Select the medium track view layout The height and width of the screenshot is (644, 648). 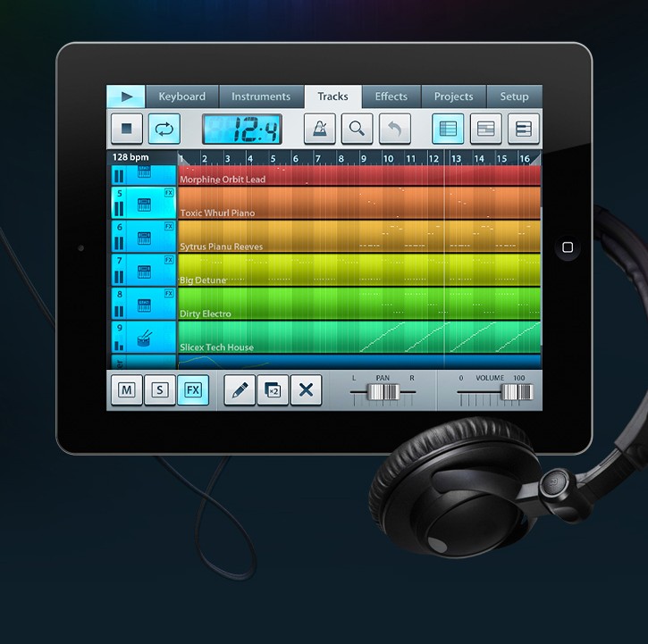click(x=485, y=129)
